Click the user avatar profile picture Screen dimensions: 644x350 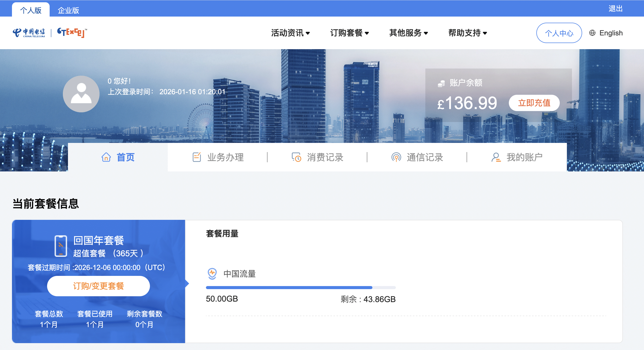tap(81, 94)
